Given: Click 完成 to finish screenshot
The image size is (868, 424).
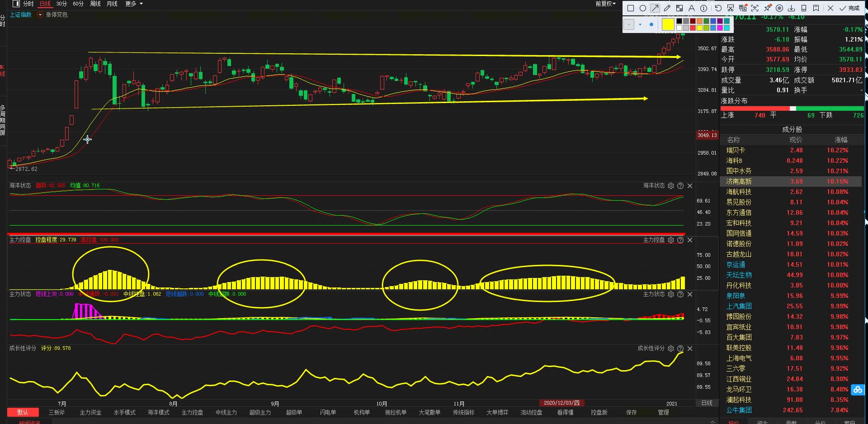Looking at the screenshot, I should [x=849, y=8].
